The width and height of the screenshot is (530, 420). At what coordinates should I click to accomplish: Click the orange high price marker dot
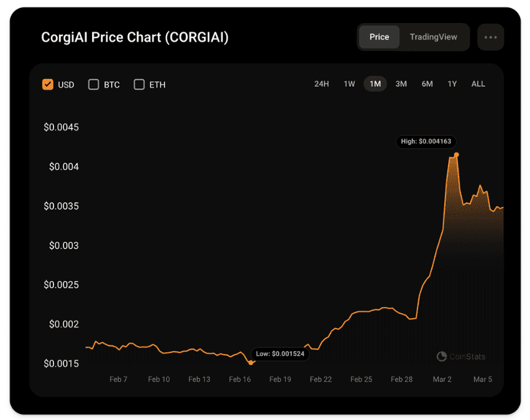point(456,155)
